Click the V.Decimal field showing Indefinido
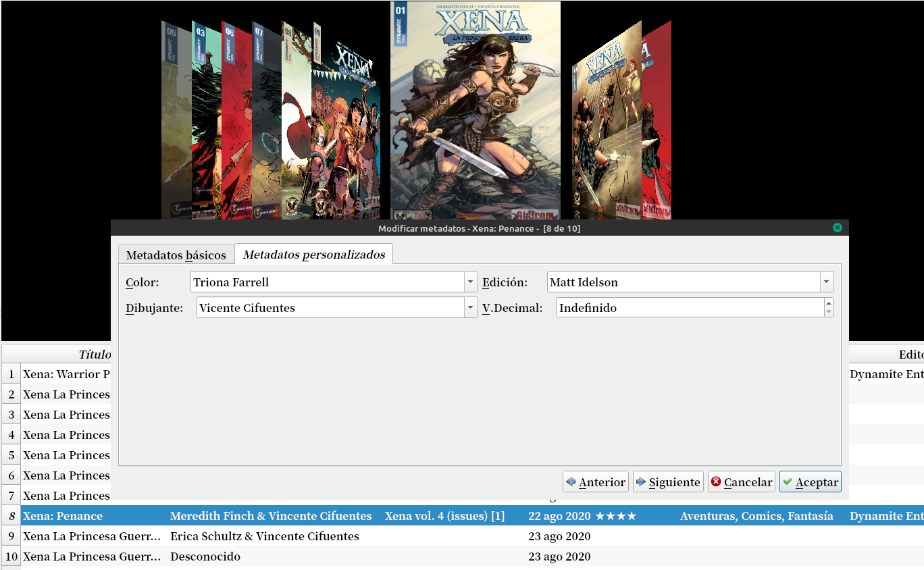The image size is (924, 570). click(690, 307)
